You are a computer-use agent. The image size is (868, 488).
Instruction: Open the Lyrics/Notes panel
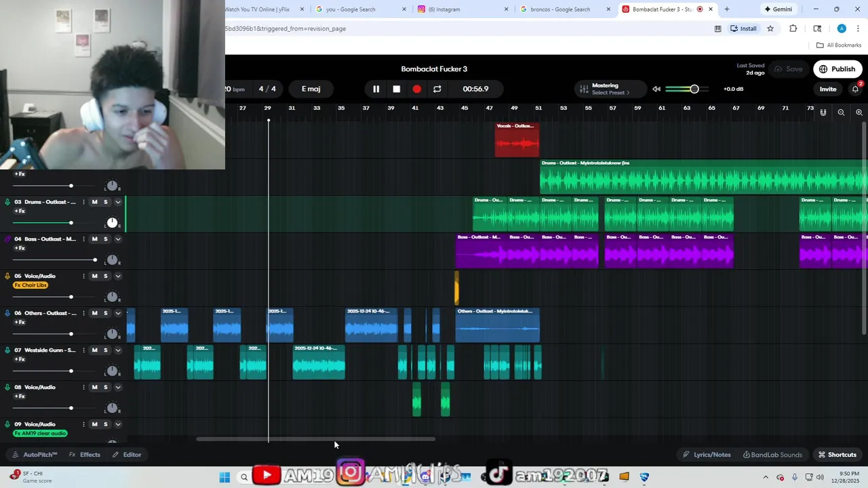(707, 455)
